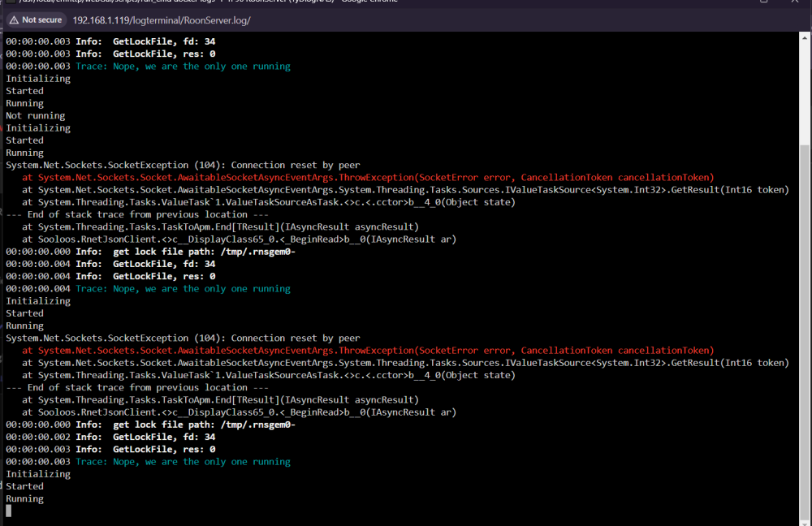Click the first Sooloos.RnetJsonClient stack line
The width and height of the screenshot is (812, 526).
coord(240,239)
